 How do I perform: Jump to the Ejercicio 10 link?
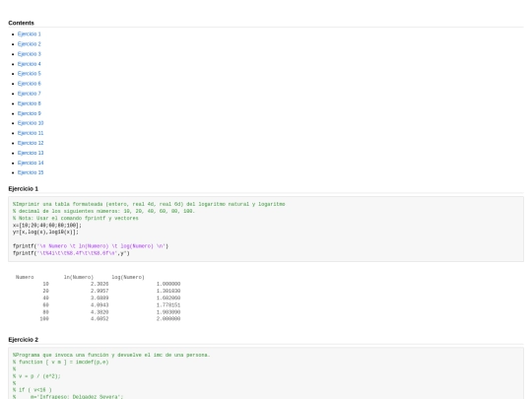(31, 123)
